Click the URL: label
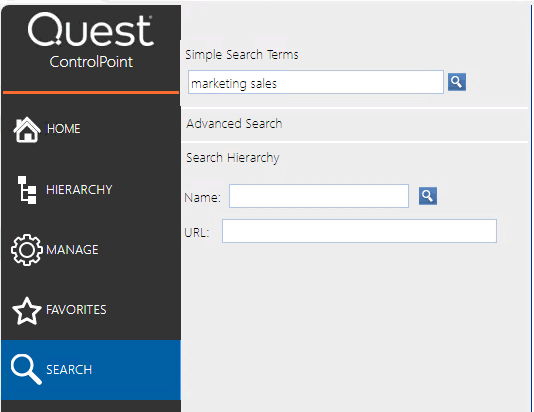534x412 pixels. pos(197,233)
